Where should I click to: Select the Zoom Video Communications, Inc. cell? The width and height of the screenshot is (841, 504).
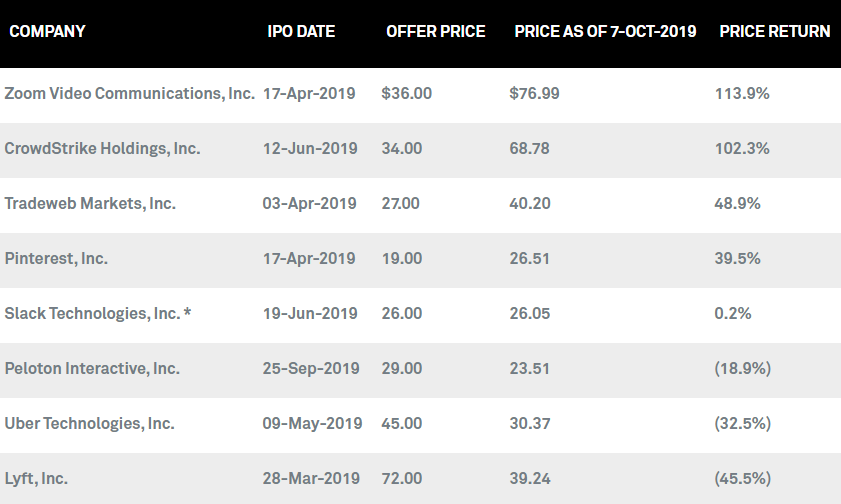129,94
